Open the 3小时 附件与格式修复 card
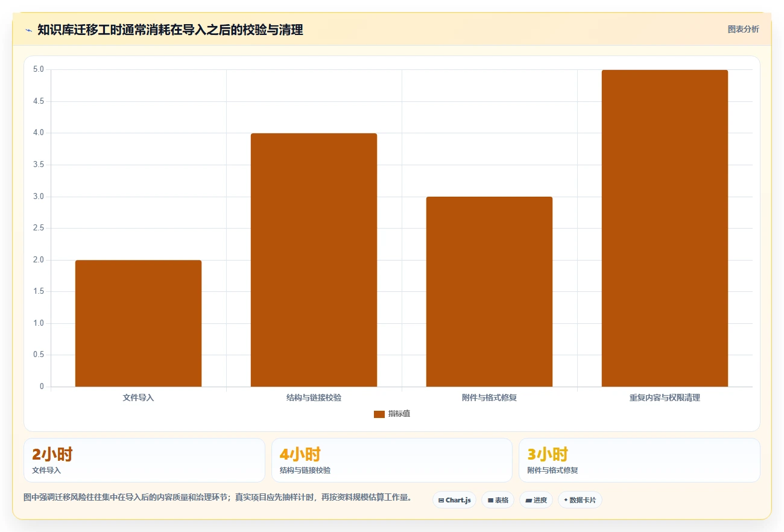The height and width of the screenshot is (532, 784). click(639, 460)
